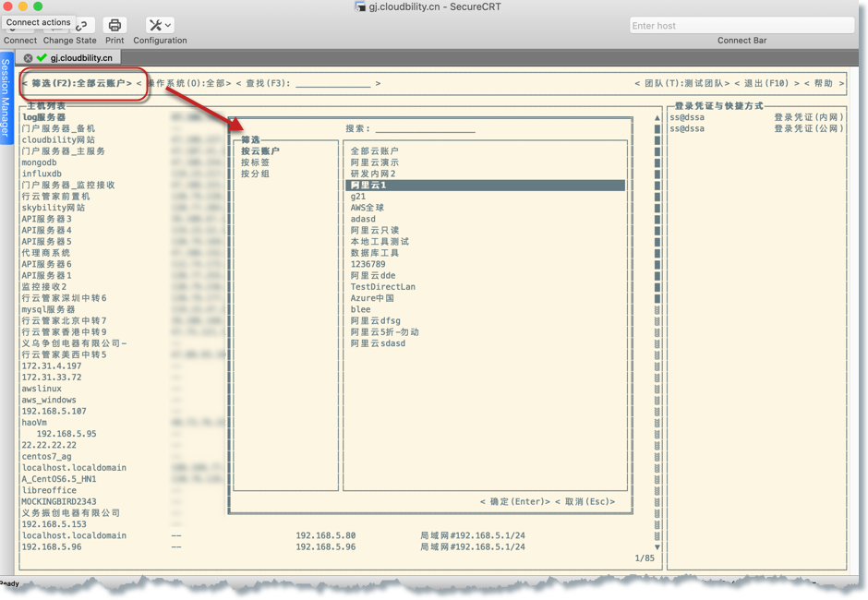This screenshot has height=600, width=868.
Task: Open the 筛选(F2) filter menu
Action: coord(78,84)
